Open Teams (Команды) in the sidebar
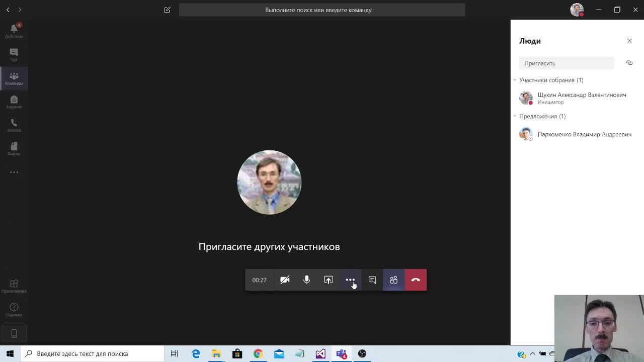 tap(14, 78)
